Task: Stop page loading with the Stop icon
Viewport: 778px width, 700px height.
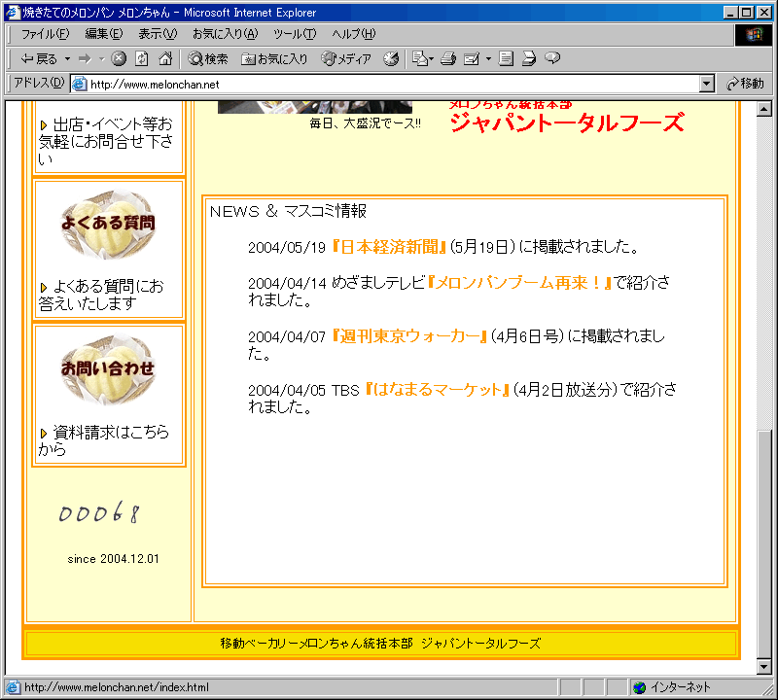Action: tap(118, 58)
